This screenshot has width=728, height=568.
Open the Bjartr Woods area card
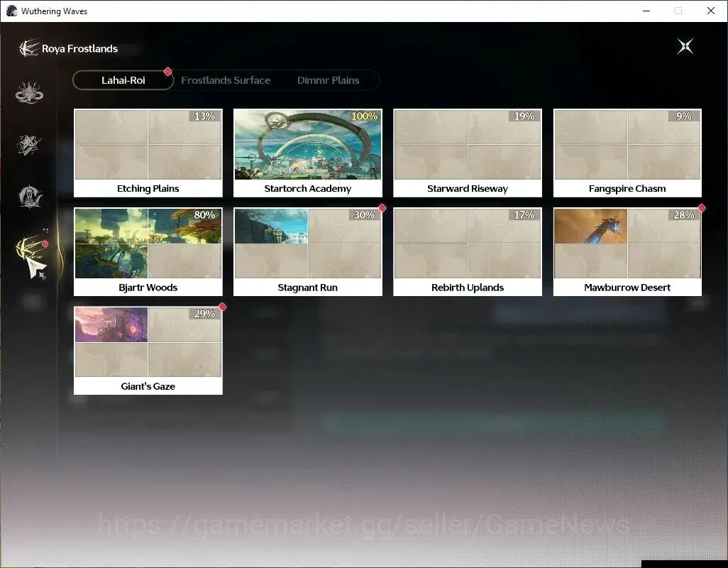(x=148, y=252)
